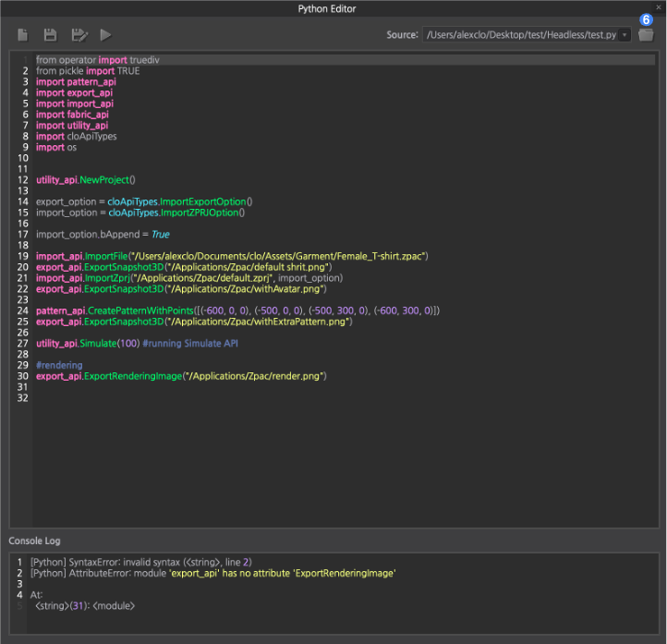
Task: Click the ExportRenderingImage line
Action: pos(181,376)
